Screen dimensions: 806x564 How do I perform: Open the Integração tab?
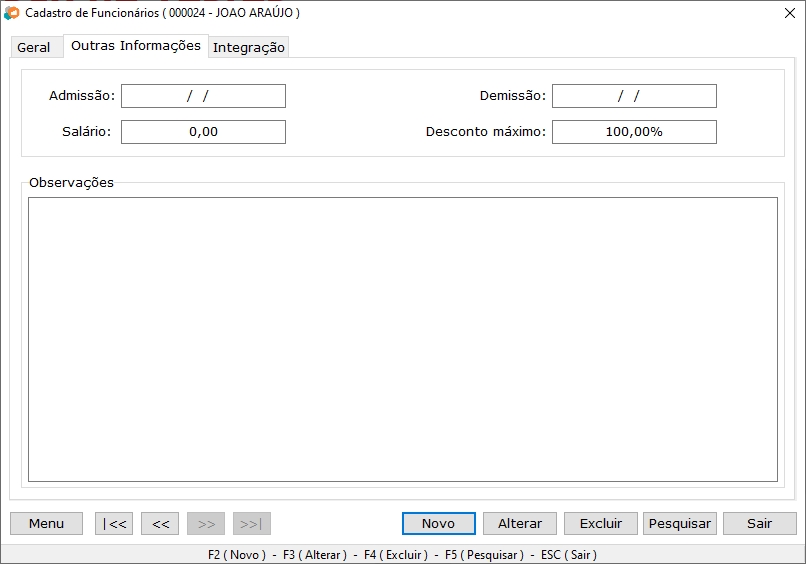249,47
